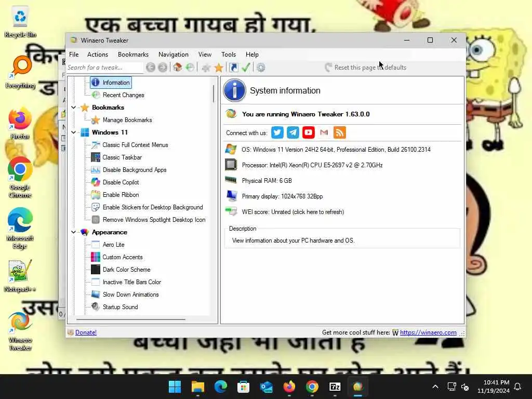Open File Explorer from the taskbar

tap(197, 387)
